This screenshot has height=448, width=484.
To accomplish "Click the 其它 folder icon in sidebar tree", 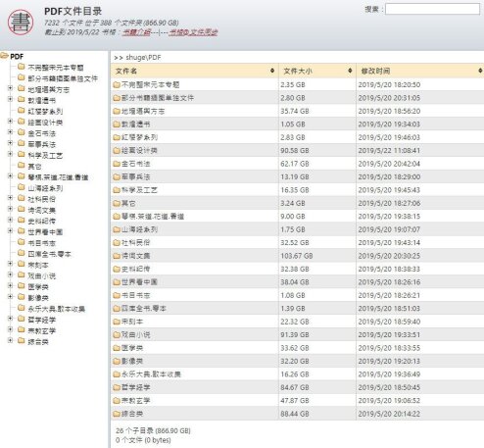I will (22, 166).
